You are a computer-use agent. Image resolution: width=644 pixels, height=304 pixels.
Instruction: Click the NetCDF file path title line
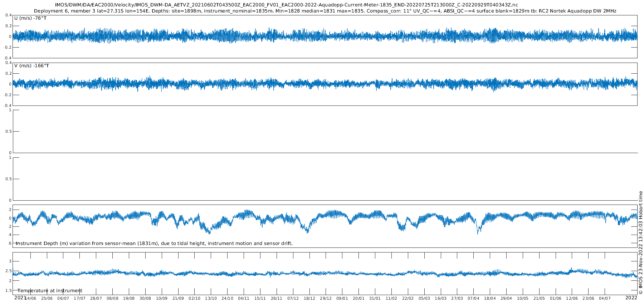coord(286,5)
